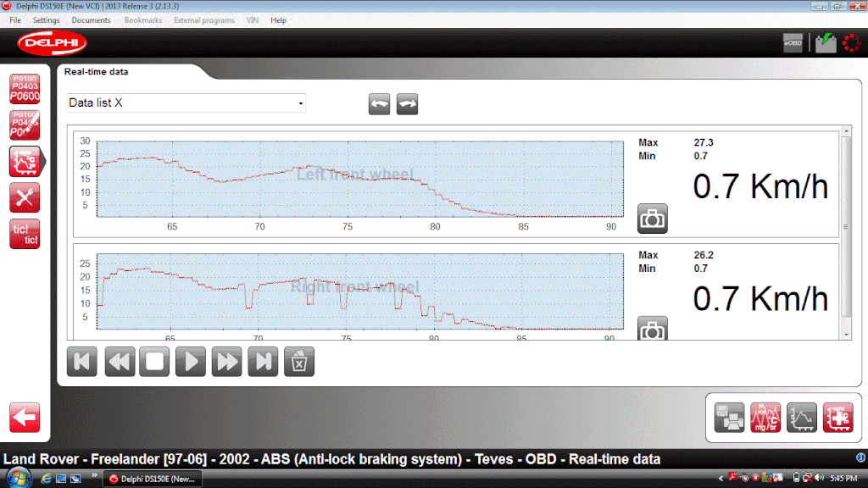Open the External programs menu

point(203,20)
